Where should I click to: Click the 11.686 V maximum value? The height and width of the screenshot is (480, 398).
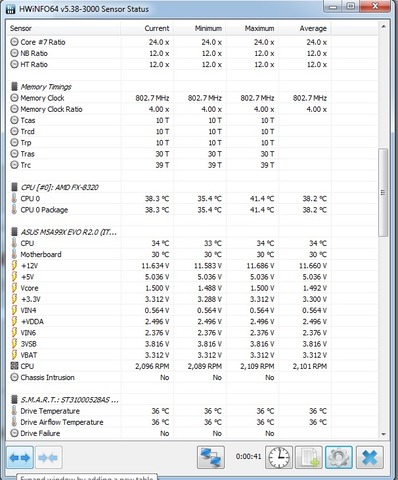pyautogui.click(x=260, y=266)
